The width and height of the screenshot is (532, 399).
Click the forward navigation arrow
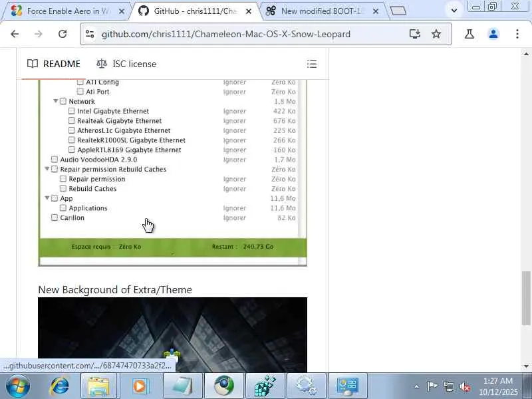click(39, 34)
